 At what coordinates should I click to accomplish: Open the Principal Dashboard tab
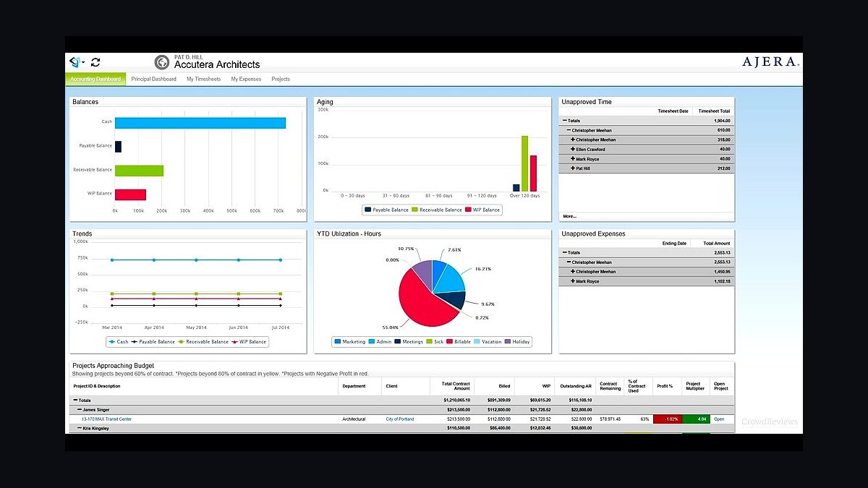point(153,79)
